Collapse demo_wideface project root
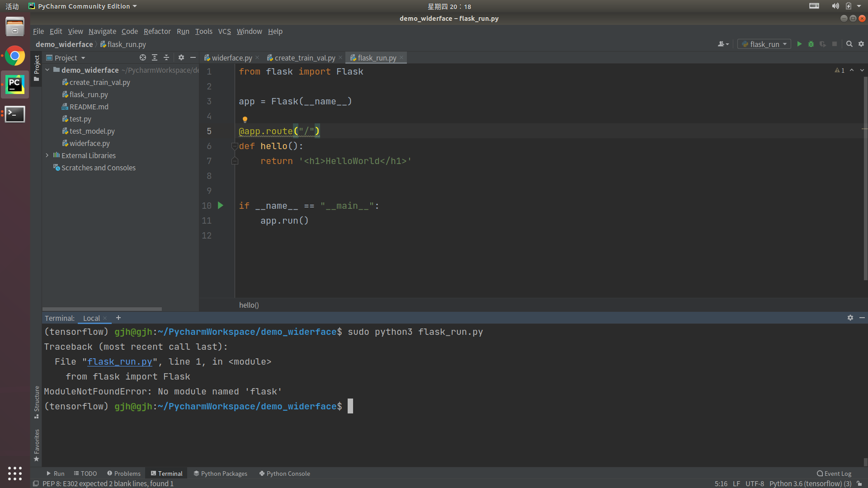This screenshot has height=488, width=868. pos(47,70)
